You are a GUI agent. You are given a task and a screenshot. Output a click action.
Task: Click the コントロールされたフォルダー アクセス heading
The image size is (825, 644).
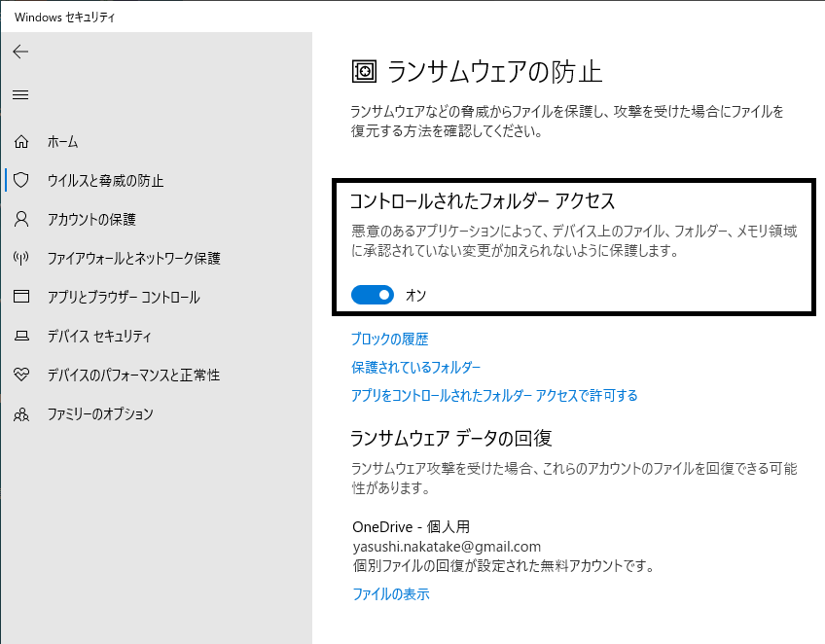(x=483, y=201)
